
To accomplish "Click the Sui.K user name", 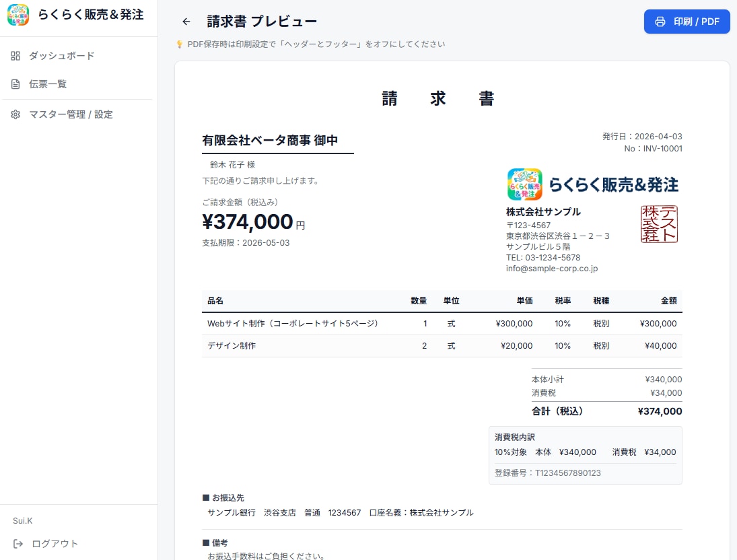I will [23, 520].
